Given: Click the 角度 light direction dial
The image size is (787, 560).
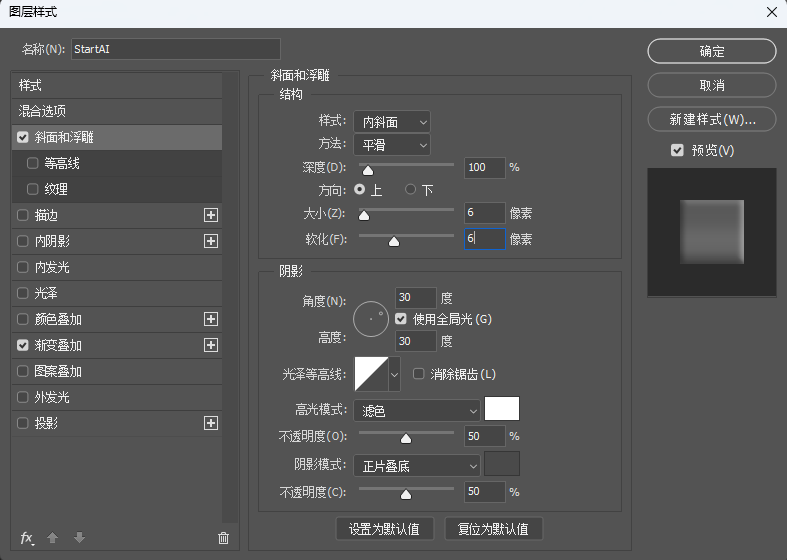Looking at the screenshot, I should tap(371, 319).
